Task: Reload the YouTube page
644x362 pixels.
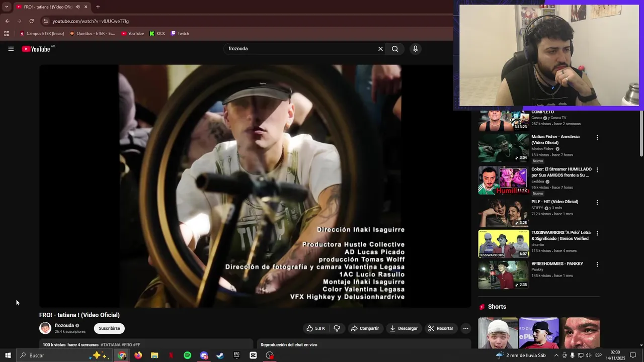Action: [x=31, y=21]
